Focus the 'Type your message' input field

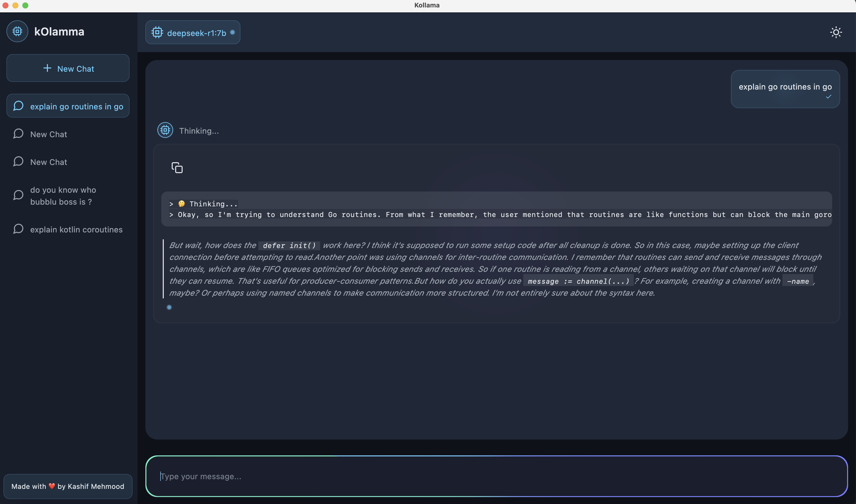click(496, 476)
